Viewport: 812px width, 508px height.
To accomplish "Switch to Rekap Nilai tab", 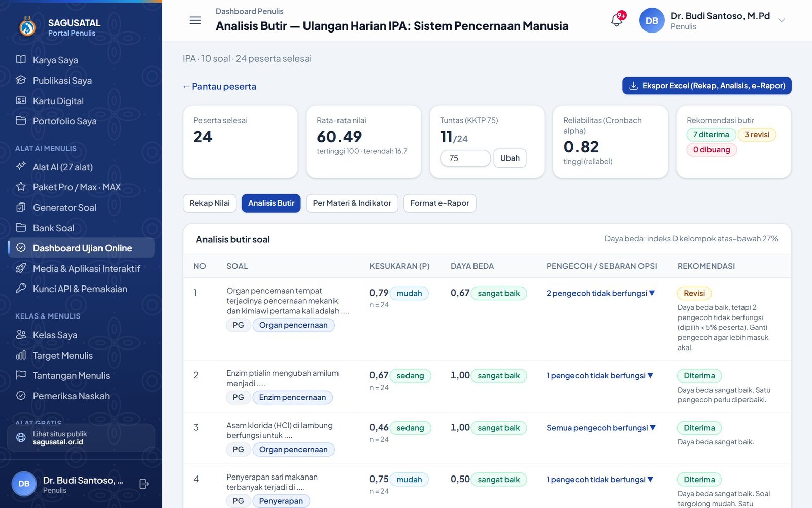I will [210, 203].
